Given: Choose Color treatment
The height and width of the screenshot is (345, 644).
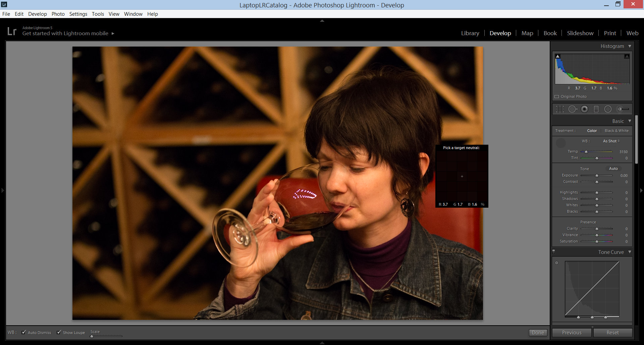Looking at the screenshot, I should tap(592, 131).
